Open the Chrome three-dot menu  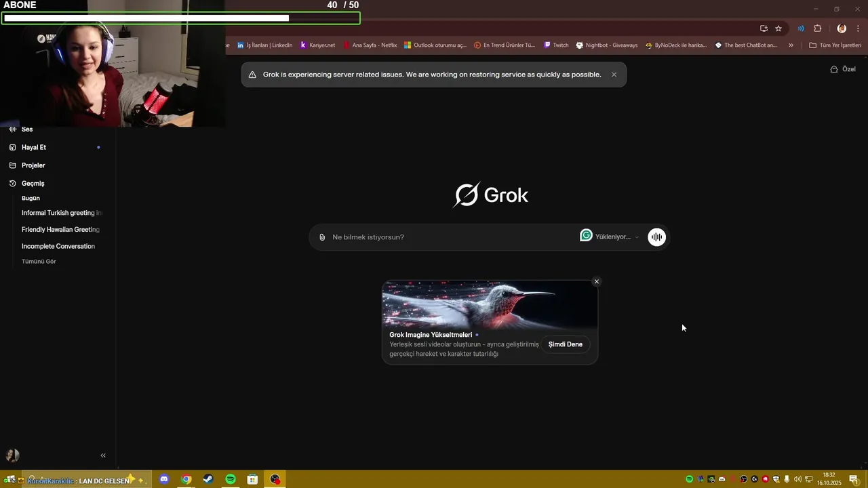858,28
